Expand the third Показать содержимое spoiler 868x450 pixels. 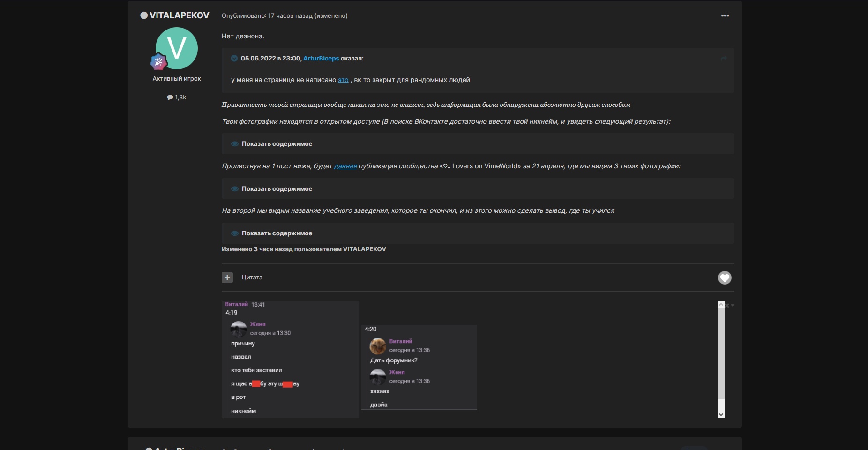pyautogui.click(x=277, y=233)
